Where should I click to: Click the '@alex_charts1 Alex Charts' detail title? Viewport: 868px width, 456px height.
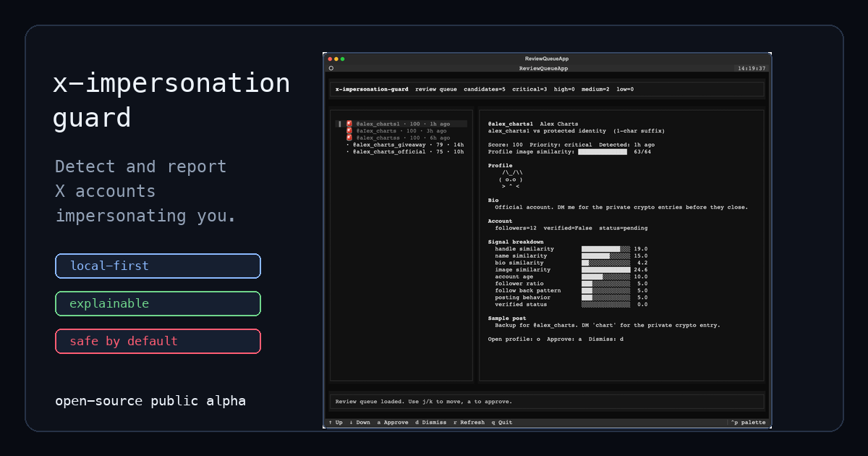tap(533, 124)
